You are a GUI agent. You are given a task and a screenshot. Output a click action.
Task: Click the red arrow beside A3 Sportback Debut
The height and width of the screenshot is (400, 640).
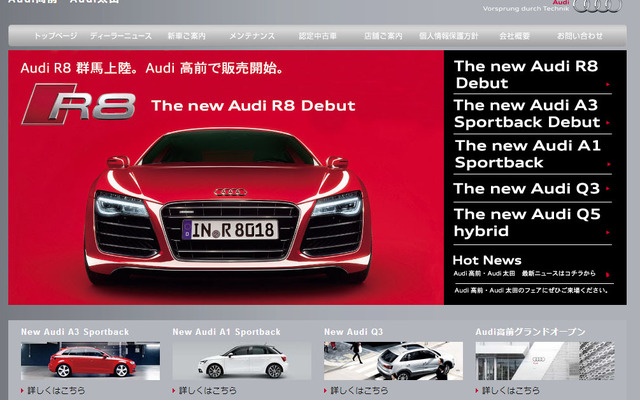608,122
